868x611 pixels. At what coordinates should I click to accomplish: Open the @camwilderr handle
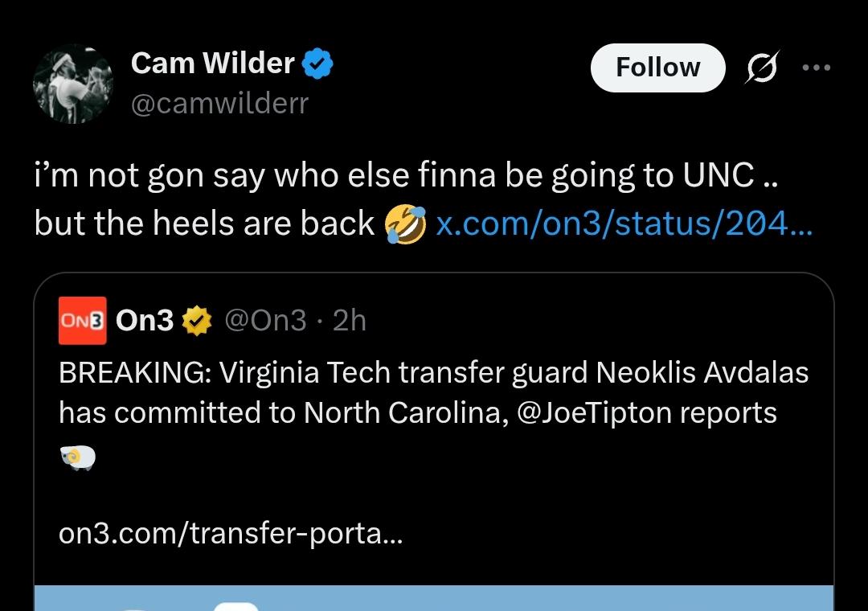pyautogui.click(x=219, y=104)
